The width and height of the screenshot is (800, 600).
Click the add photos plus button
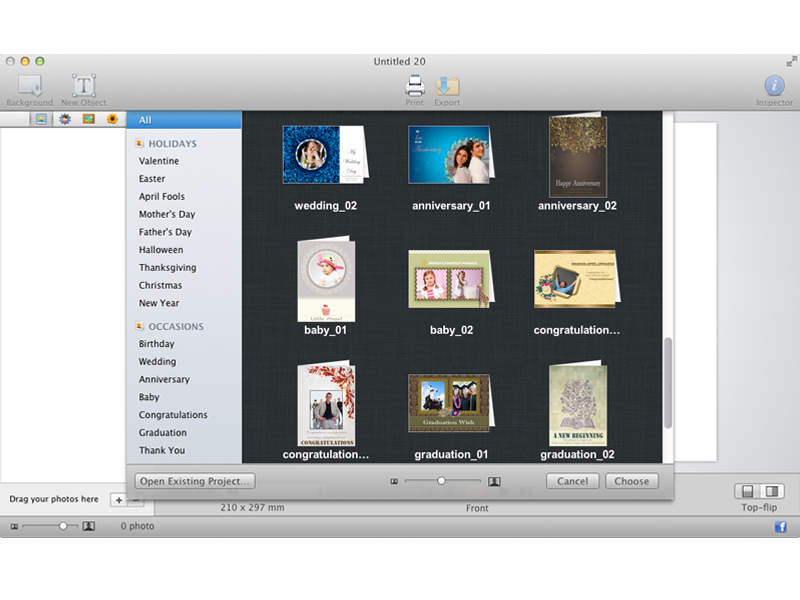click(x=119, y=500)
